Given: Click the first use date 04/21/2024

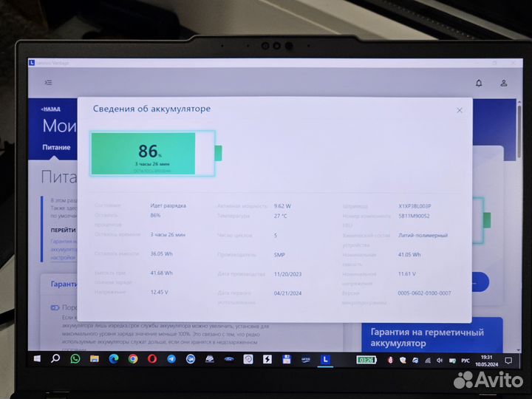Looking at the screenshot, I should point(287,293).
